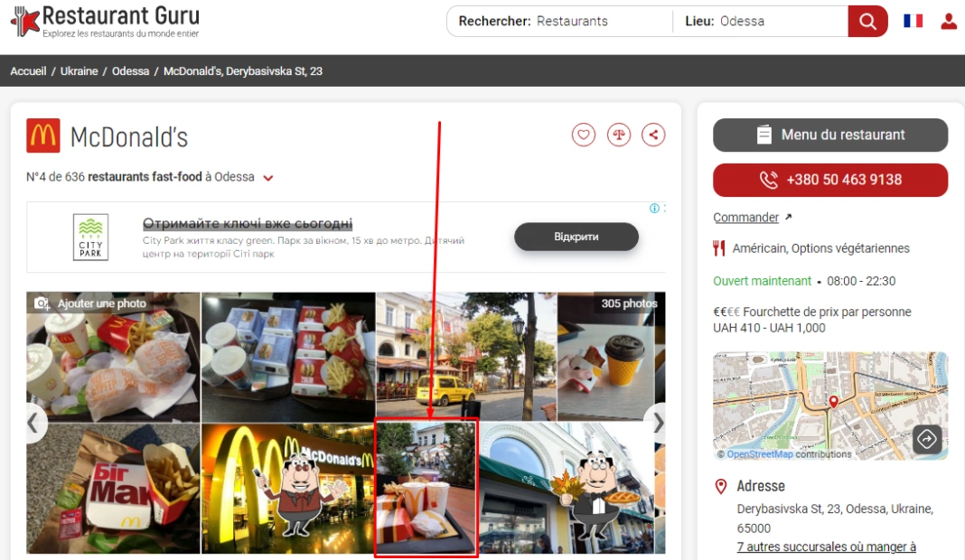Click Ajouter une photo text

[x=101, y=303]
